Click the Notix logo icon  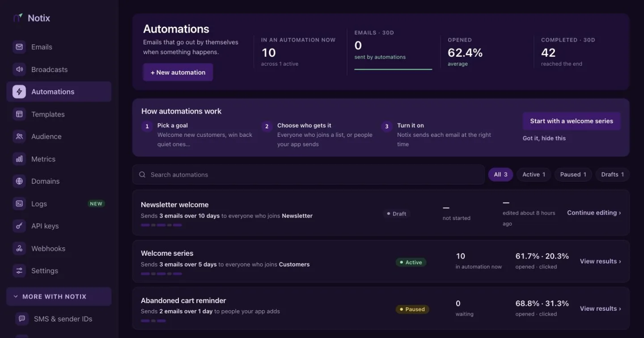click(x=18, y=18)
